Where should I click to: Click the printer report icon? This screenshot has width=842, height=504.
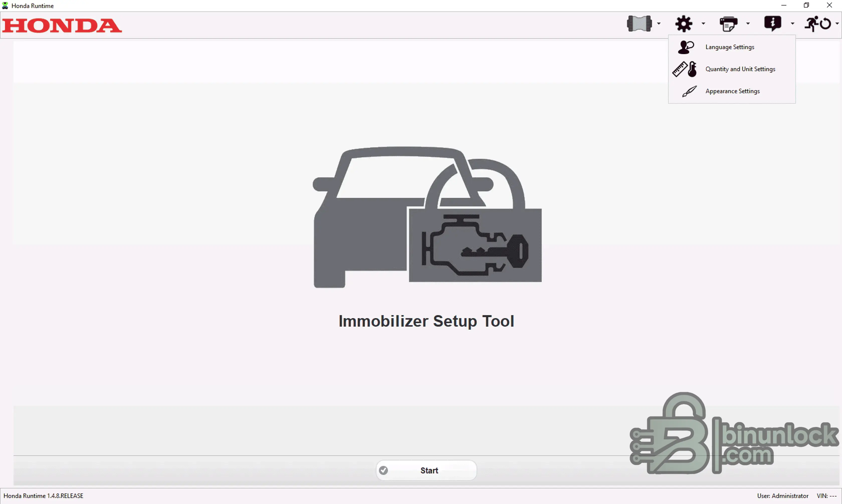[728, 24]
